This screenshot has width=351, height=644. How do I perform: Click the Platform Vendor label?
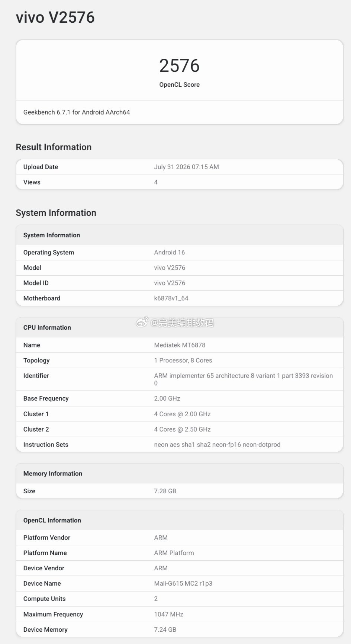click(x=46, y=538)
